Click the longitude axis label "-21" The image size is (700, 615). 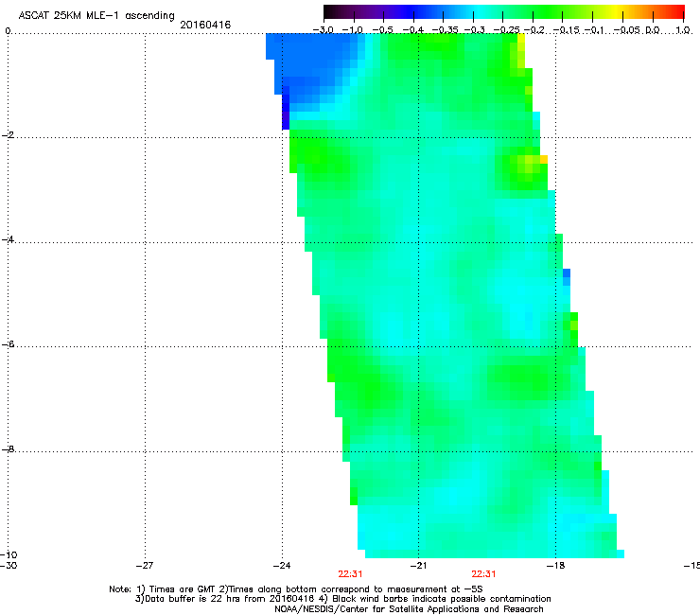418,566
